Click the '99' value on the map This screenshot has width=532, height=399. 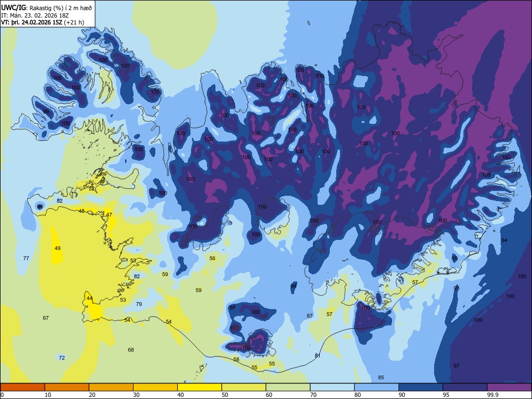[x=46, y=111]
